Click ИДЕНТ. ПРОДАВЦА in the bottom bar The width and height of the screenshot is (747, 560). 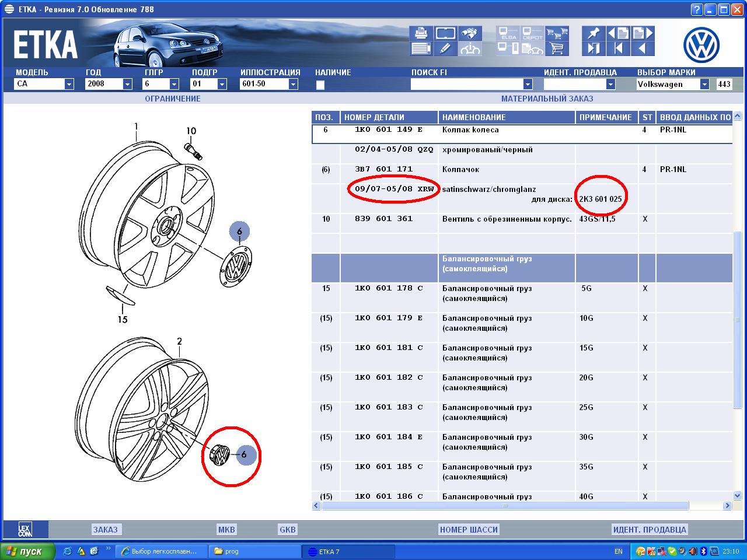coord(650,530)
